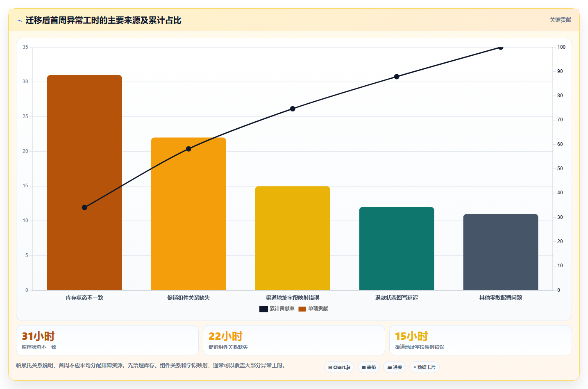Click the 关键贡献 label in header

pos(560,20)
